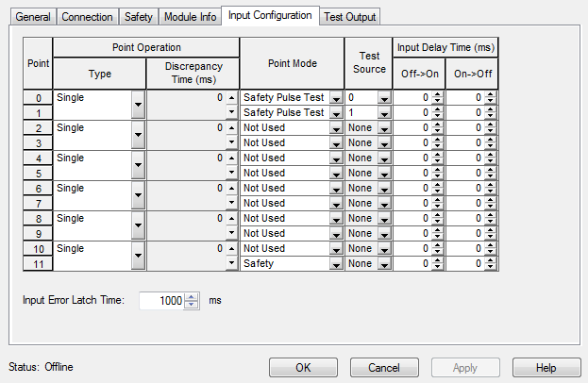The image size is (588, 383).
Task: Switch to the Test Output tab
Action: (x=349, y=17)
